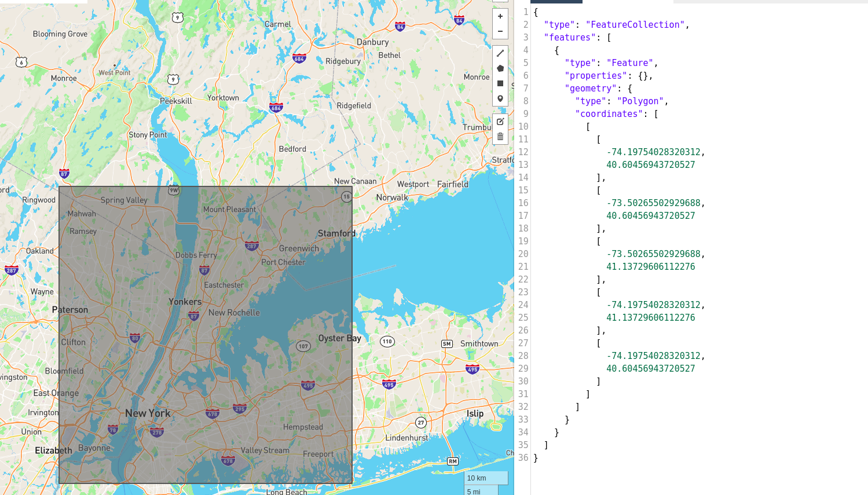Screen dimensions: 868x495
Task: Click the "features" key on line 3
Action: (570, 38)
